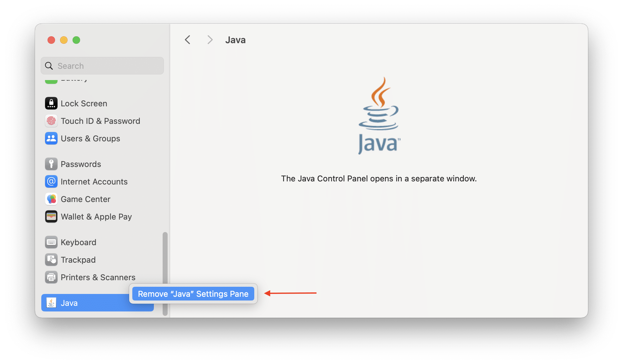
Task: Open Lock Screen settings
Action: tap(84, 103)
